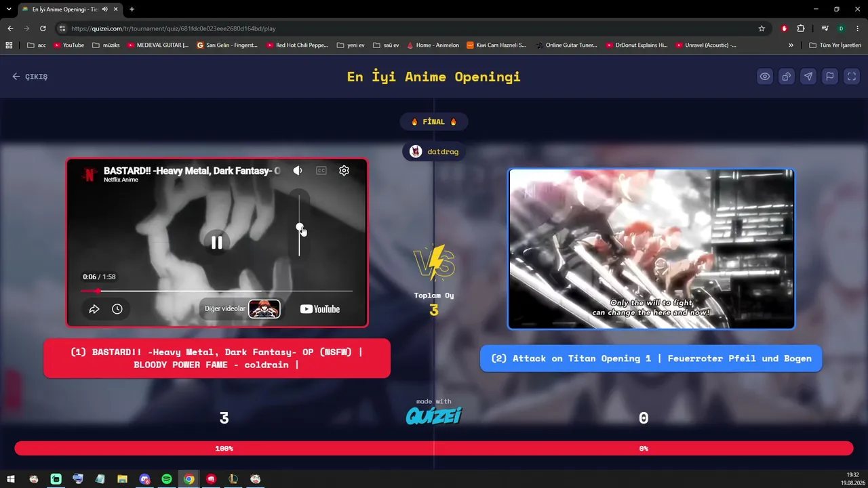Reload the current page
This screenshot has width=868, height=488.
(43, 28)
